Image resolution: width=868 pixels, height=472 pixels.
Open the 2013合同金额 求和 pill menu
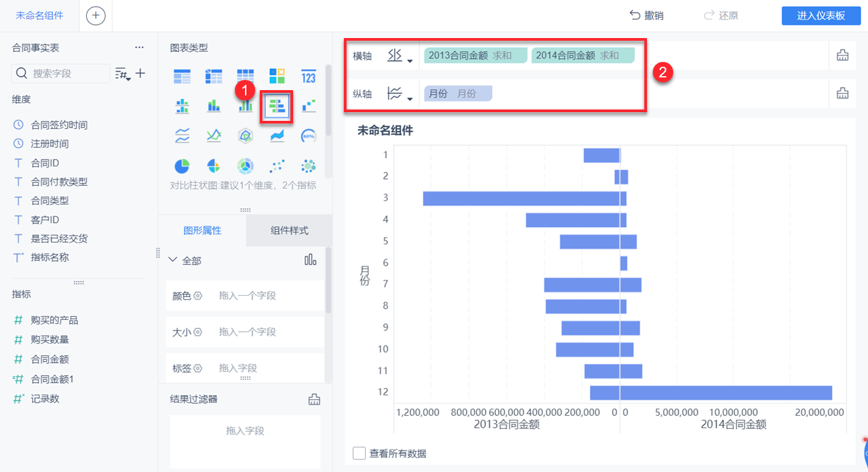475,55
